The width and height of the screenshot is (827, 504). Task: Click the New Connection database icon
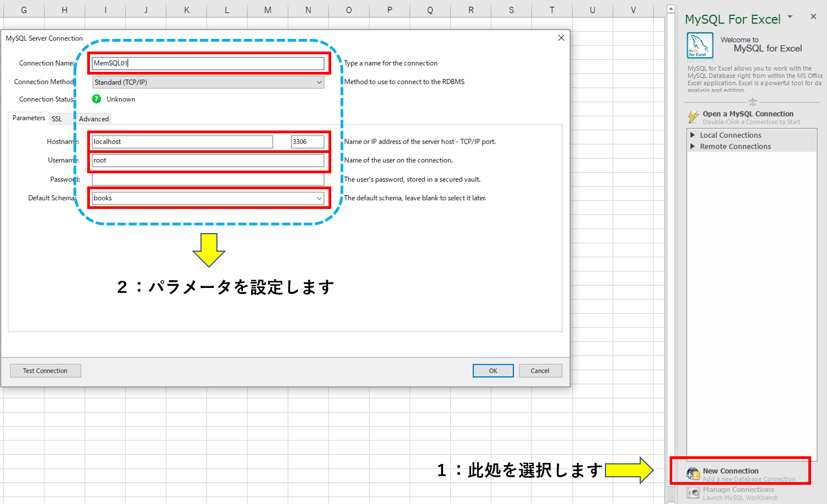(693, 474)
